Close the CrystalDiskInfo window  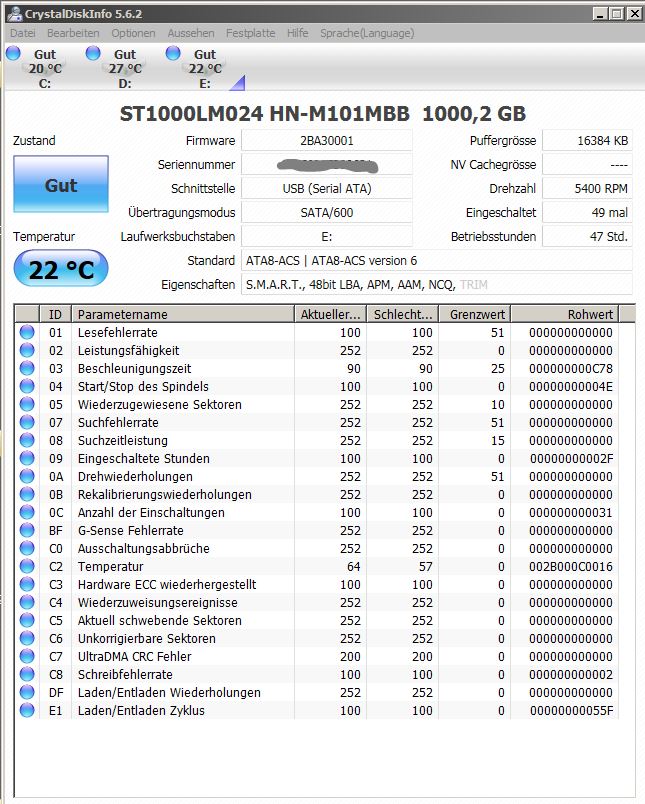click(x=635, y=14)
